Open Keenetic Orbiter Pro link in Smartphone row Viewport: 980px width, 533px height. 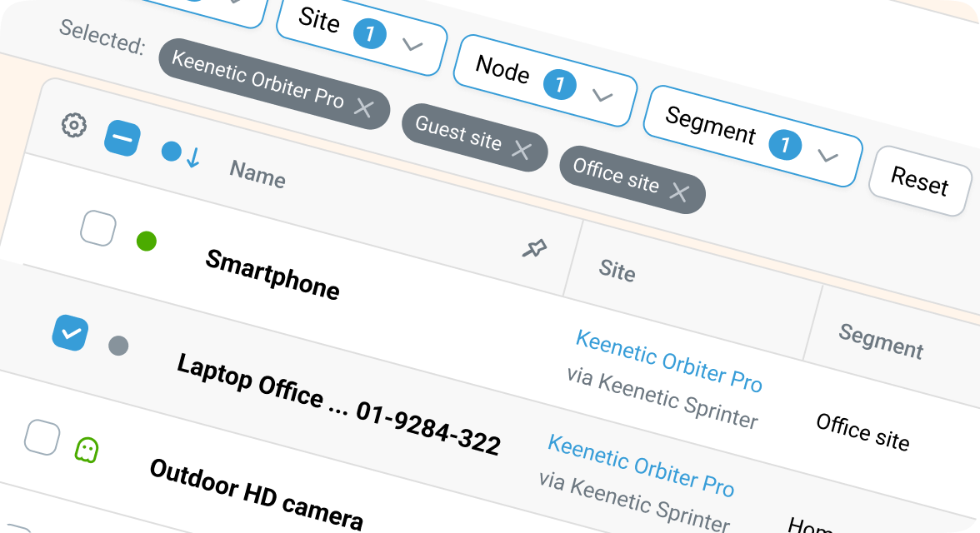coord(668,361)
